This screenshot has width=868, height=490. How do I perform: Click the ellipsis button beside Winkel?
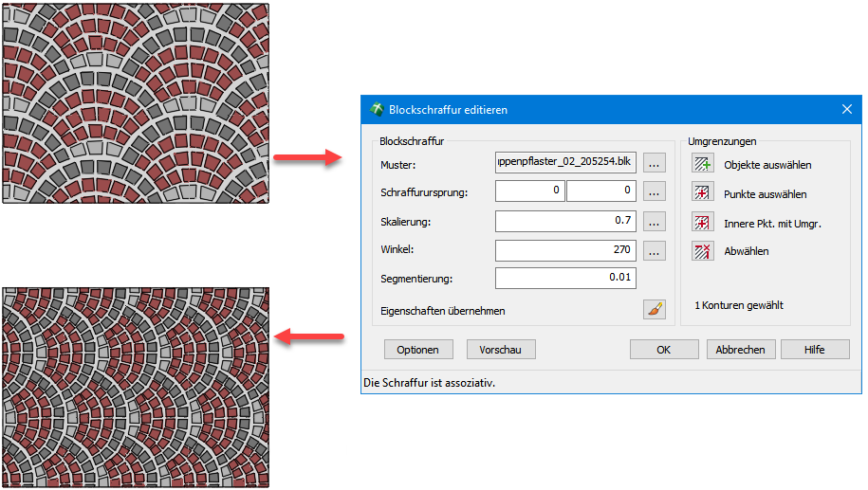pyautogui.click(x=655, y=251)
